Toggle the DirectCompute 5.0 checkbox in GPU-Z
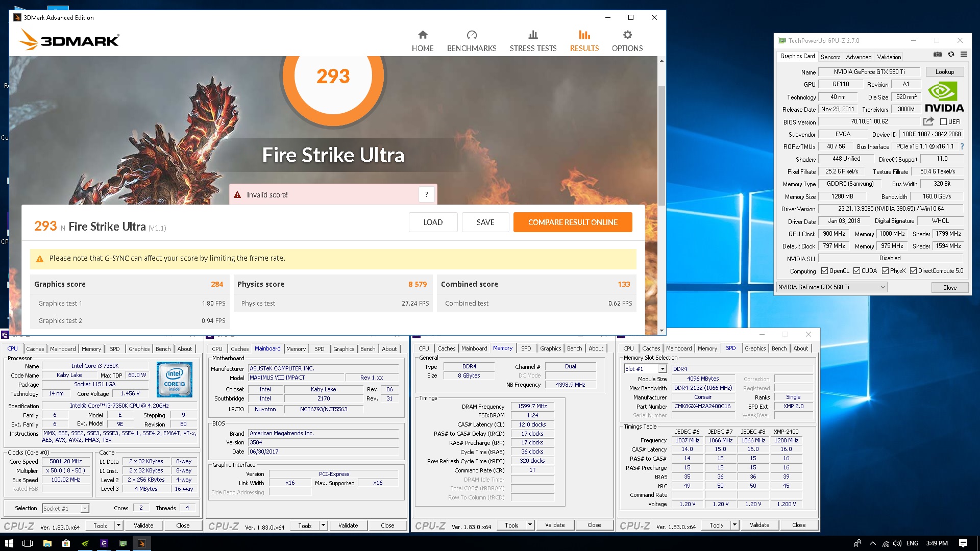The width and height of the screenshot is (980, 551). coord(913,271)
